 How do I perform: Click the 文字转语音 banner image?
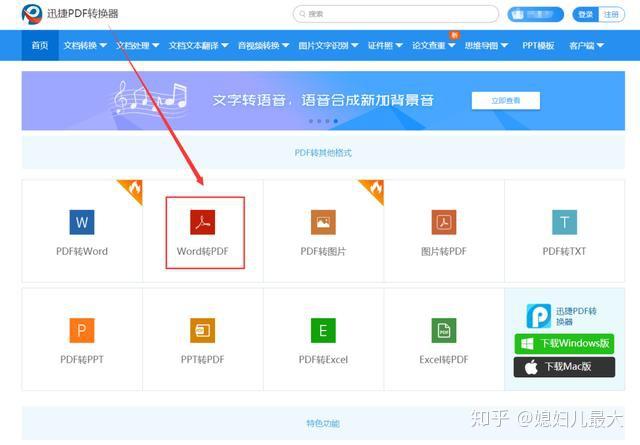(x=323, y=100)
